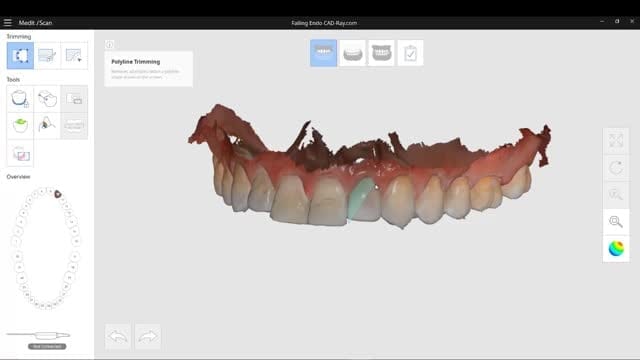Select highlighted tooth in Overview chart
This screenshot has width=640, height=360.
58,194
